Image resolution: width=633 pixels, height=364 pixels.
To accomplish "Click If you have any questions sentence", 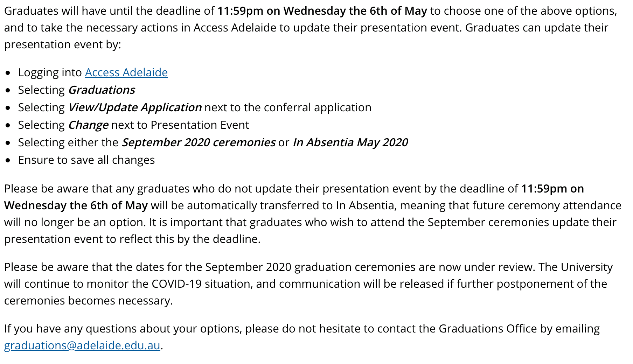I will (302, 337).
